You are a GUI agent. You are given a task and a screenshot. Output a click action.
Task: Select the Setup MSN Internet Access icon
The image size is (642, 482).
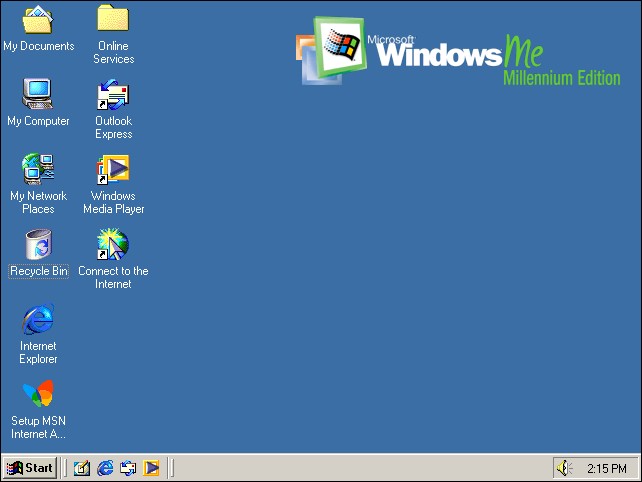coord(38,394)
